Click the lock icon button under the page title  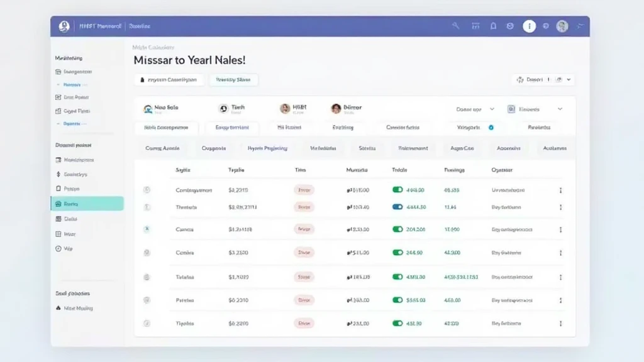[169, 80]
